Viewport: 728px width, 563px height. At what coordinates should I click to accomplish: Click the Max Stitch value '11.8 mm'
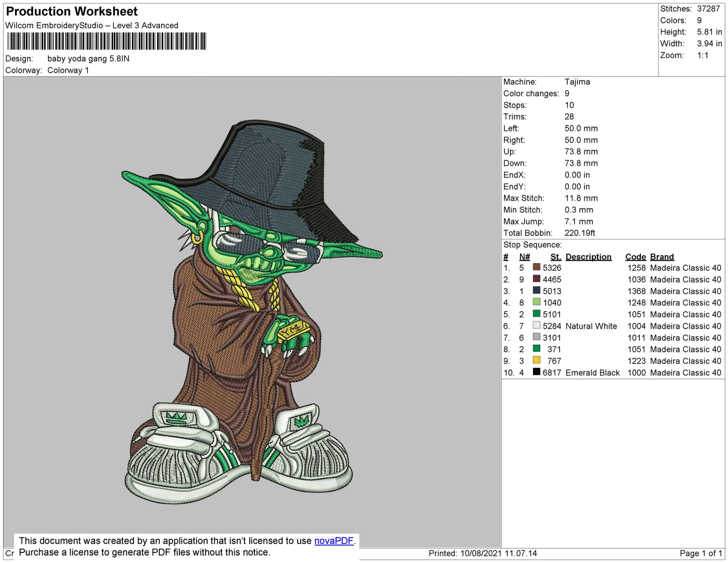(x=581, y=198)
